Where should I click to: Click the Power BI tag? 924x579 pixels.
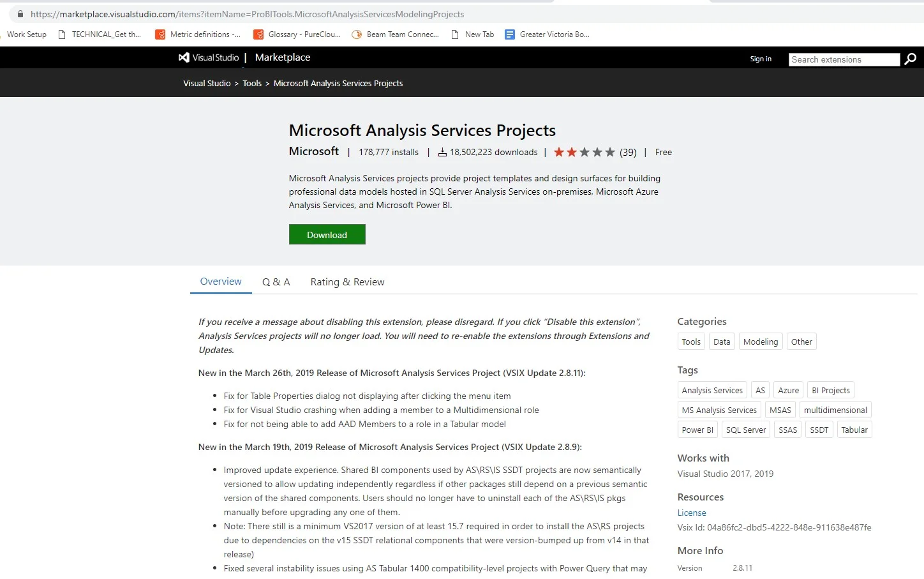click(697, 430)
